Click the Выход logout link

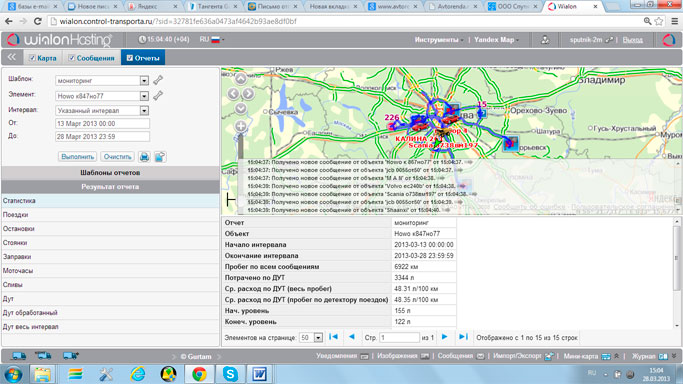pos(632,40)
